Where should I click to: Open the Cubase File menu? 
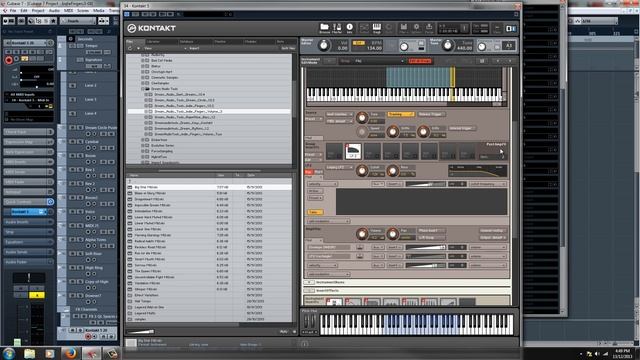(x=13, y=11)
